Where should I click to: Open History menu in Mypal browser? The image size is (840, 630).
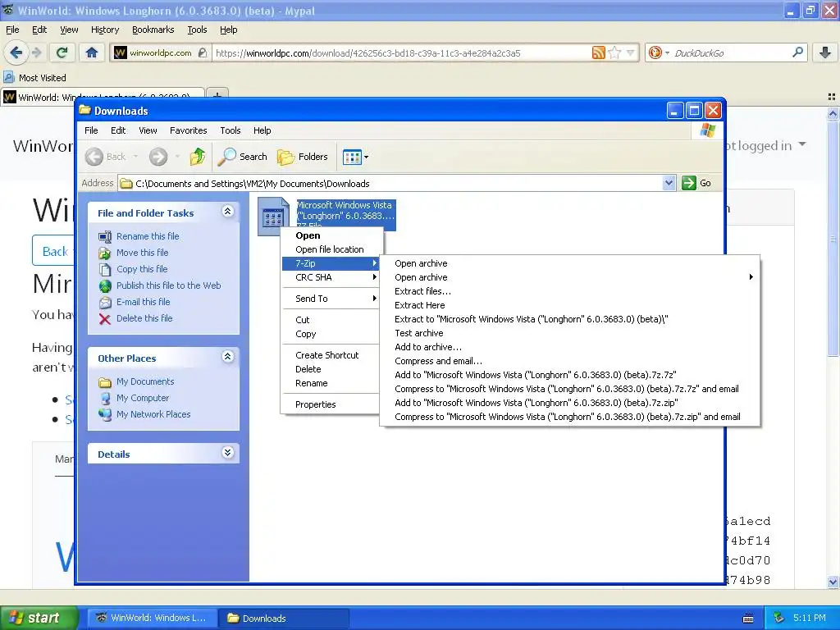(x=104, y=30)
